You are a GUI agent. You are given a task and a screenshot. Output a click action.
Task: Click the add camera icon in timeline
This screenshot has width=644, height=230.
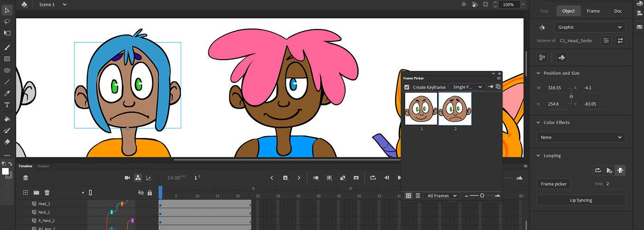coord(127,178)
